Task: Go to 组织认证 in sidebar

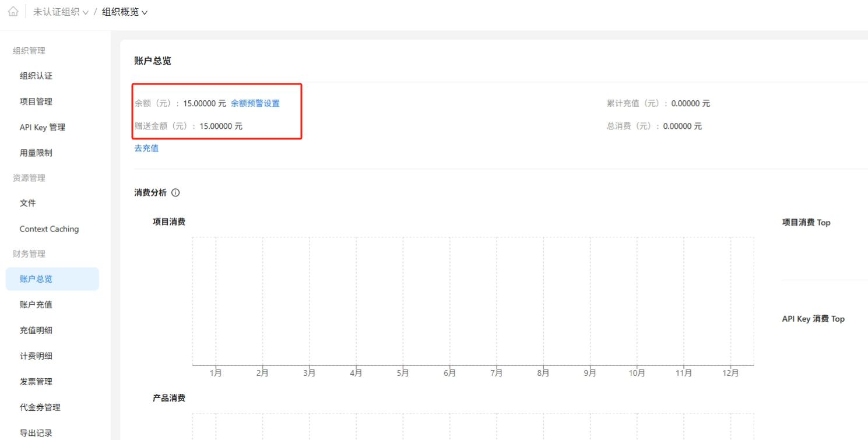Action: (36, 76)
